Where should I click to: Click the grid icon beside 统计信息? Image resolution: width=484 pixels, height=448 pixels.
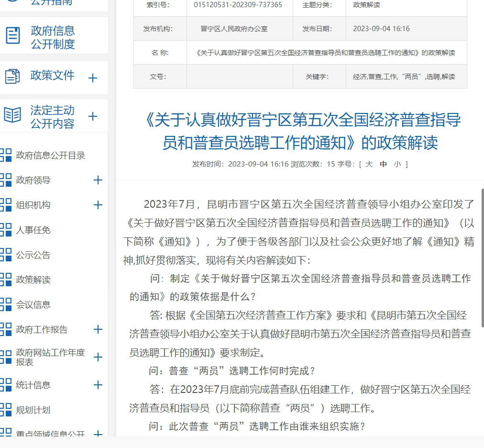tap(6, 385)
